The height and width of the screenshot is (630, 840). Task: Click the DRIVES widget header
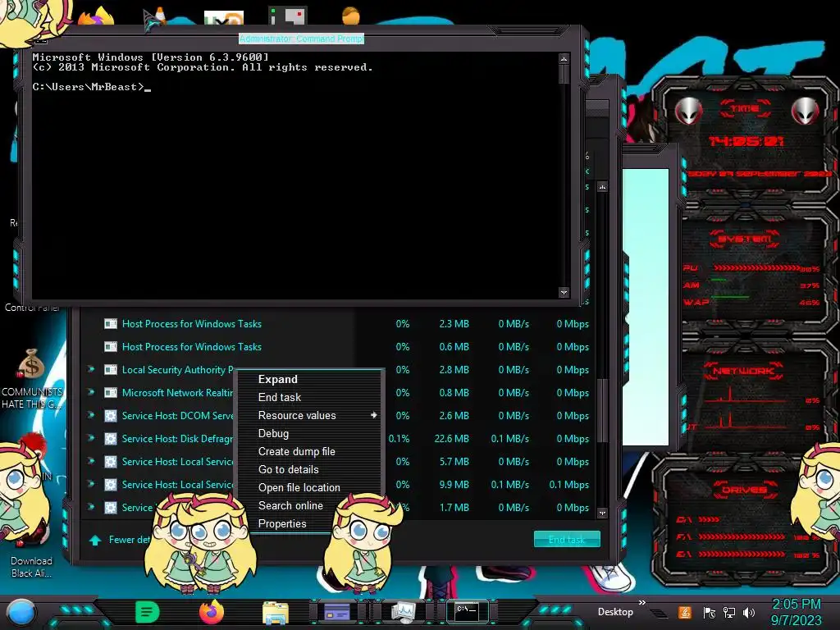[x=744, y=489]
